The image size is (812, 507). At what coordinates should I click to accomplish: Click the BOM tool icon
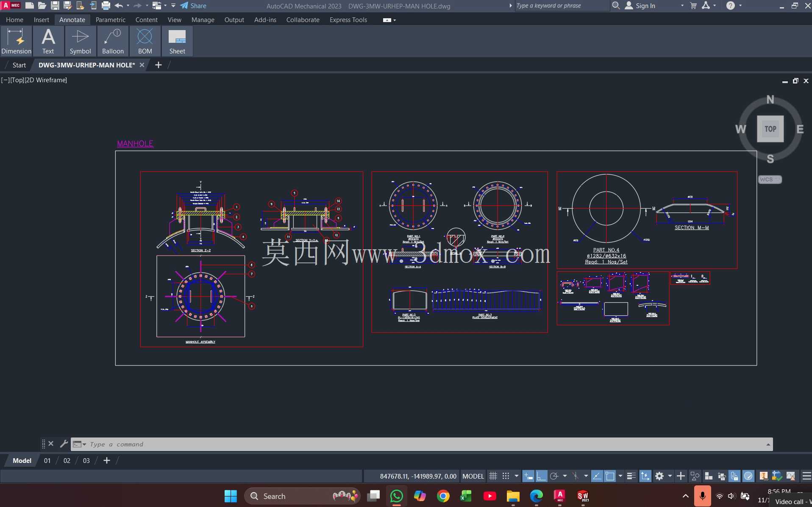point(145,41)
